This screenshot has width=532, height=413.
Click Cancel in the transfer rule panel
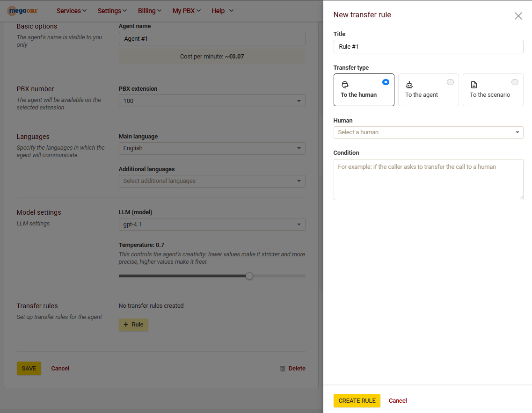click(x=398, y=401)
